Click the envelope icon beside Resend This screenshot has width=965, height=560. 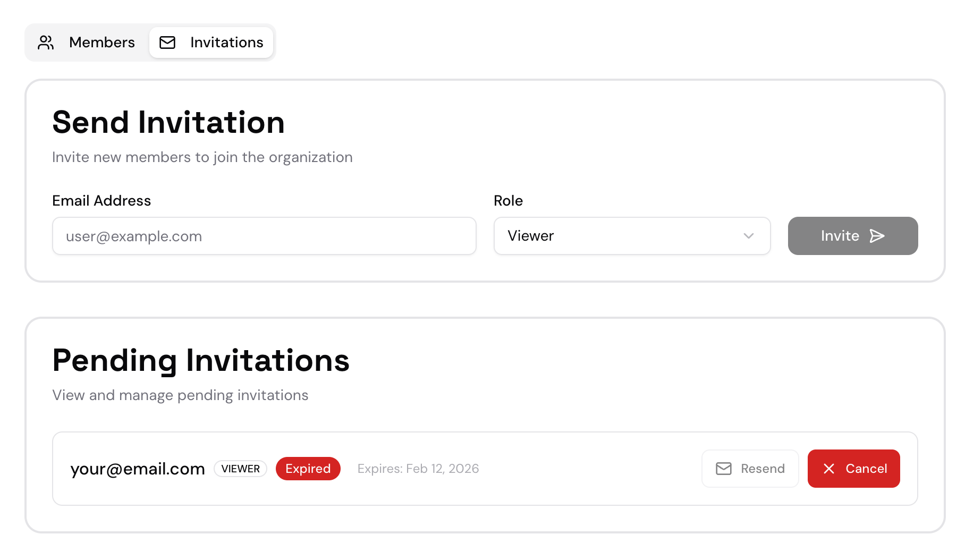pos(723,469)
